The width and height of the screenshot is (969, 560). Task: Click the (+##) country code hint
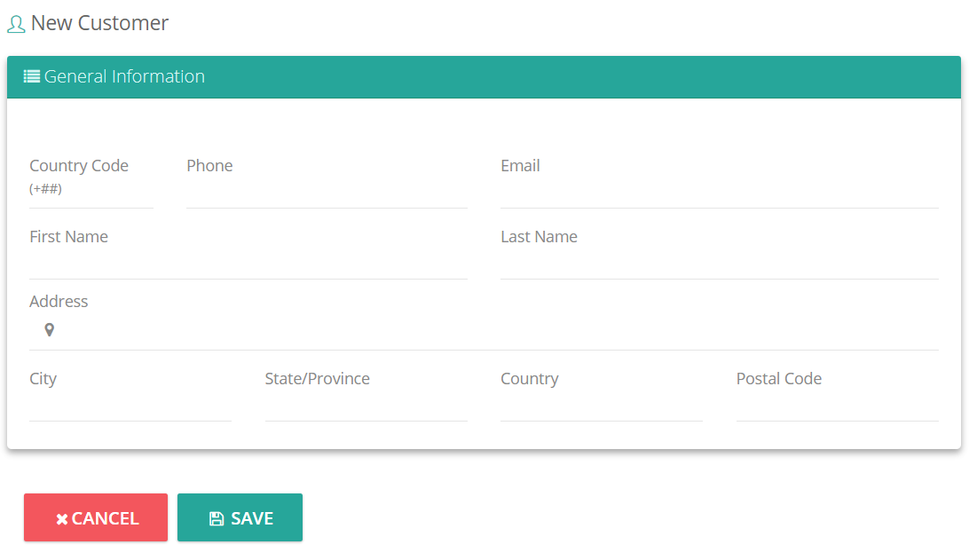click(x=46, y=188)
